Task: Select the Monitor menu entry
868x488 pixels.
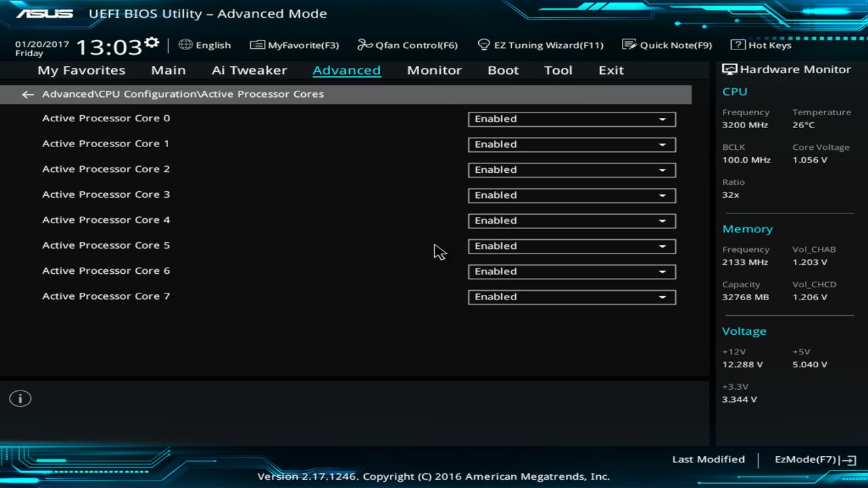Action: (x=434, y=70)
